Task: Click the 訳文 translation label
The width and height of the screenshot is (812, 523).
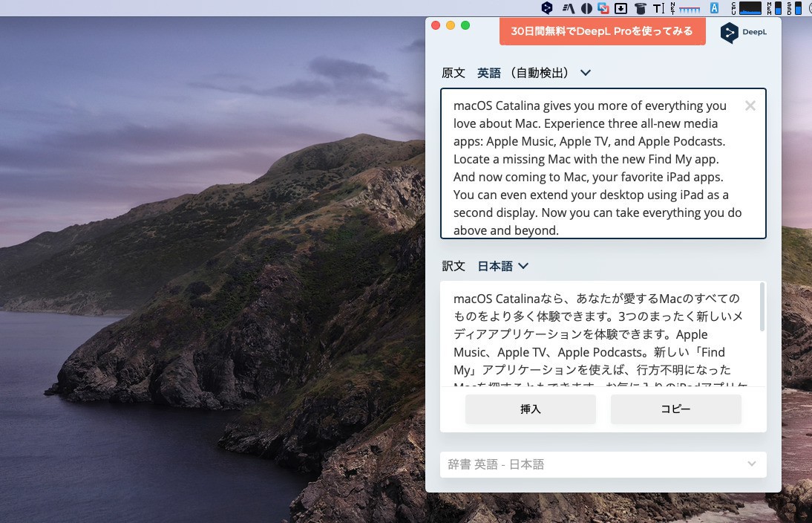Action: tap(453, 267)
